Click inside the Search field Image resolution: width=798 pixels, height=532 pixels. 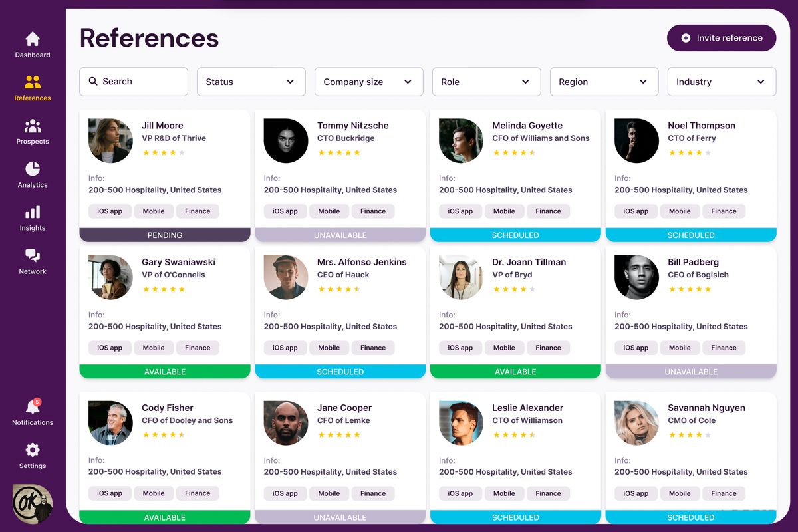click(x=133, y=81)
